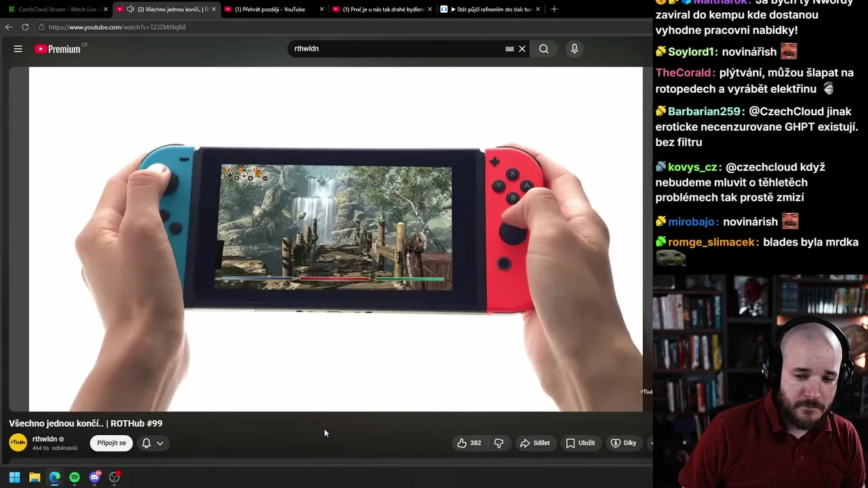868x488 pixels.
Task: Click the on-screen keyboard icon in search box
Action: [x=509, y=49]
